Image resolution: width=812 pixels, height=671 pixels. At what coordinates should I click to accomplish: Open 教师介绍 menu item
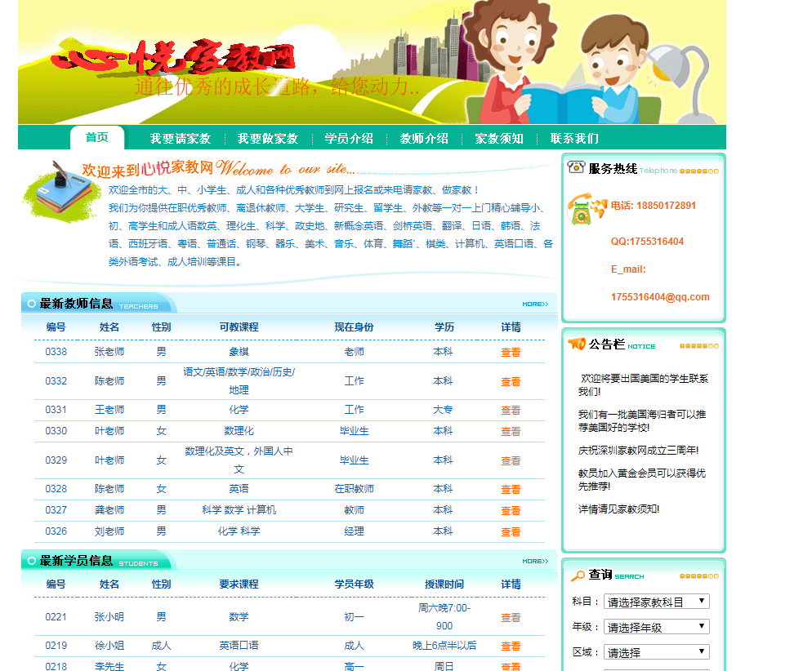point(424,139)
